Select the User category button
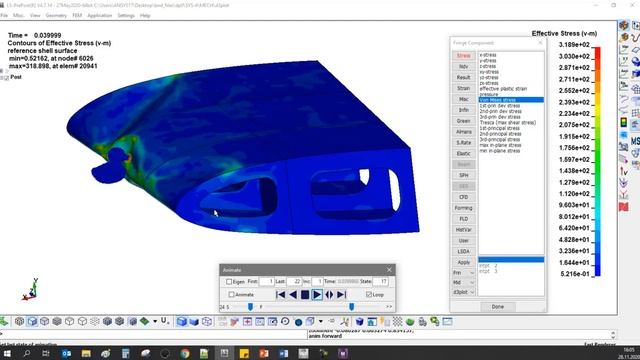The image size is (640, 360). pos(464,241)
